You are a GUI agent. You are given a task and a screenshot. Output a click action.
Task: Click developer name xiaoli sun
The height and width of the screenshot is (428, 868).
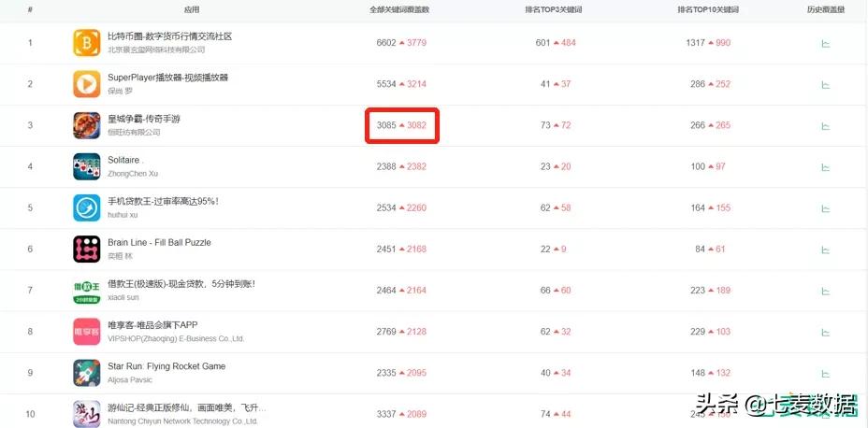(x=123, y=297)
